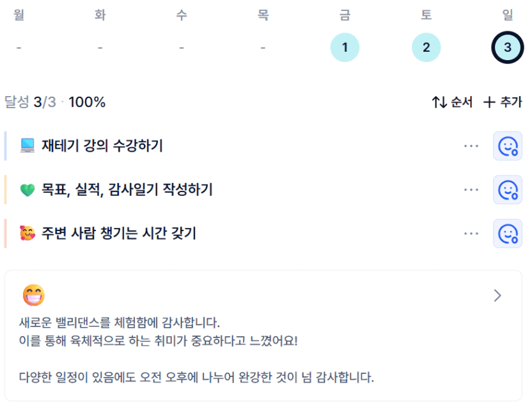Select day 1 circle under 금

[x=345, y=47]
